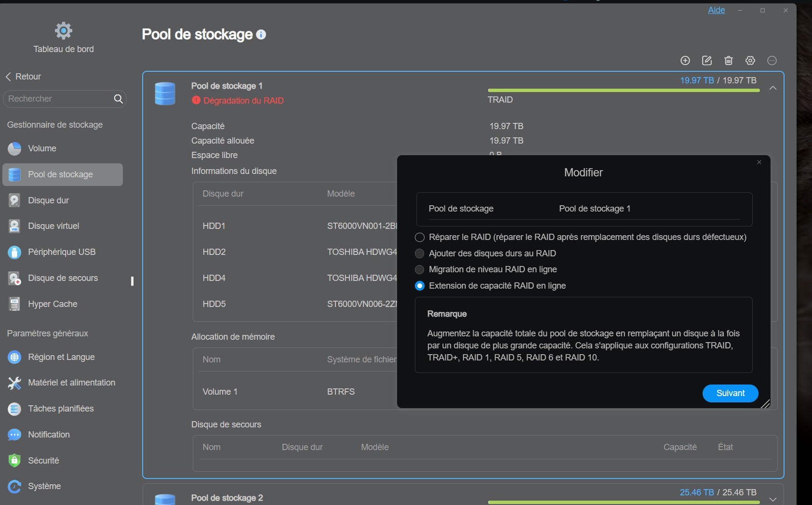Click the Pool de stockage sidebar icon
The height and width of the screenshot is (505, 812).
[x=14, y=174]
